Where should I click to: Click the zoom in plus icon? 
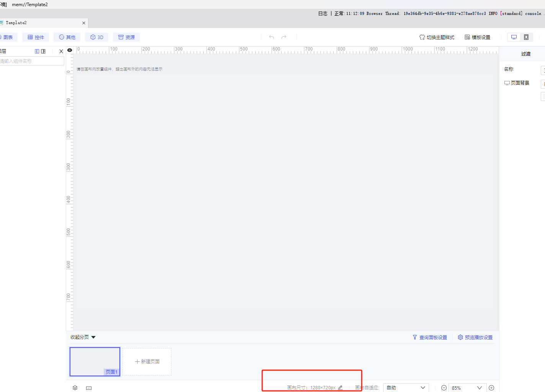click(491, 388)
